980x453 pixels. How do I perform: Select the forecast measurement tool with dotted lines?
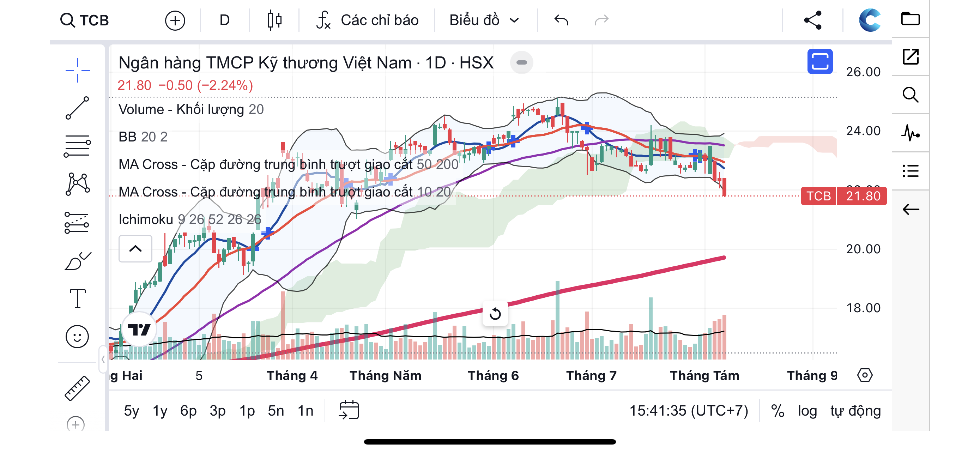point(77,222)
